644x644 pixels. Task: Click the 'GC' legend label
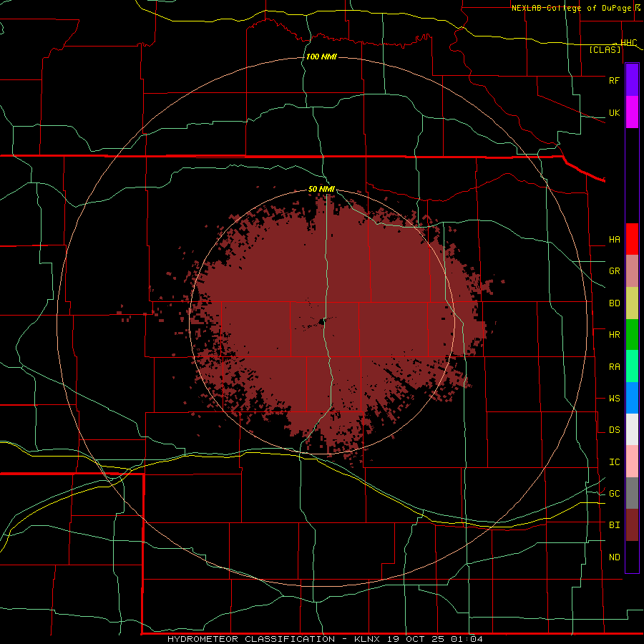coord(615,494)
